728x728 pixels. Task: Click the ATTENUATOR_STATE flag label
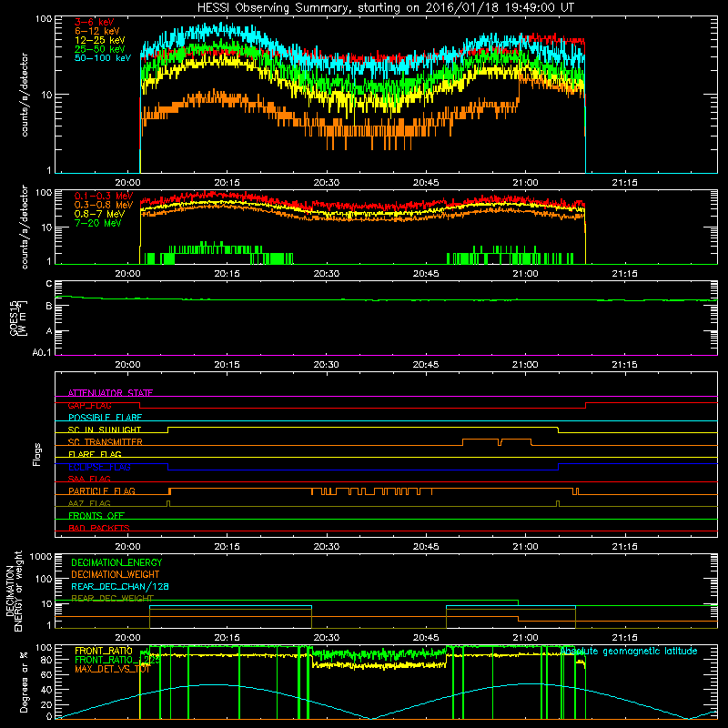[x=110, y=393]
